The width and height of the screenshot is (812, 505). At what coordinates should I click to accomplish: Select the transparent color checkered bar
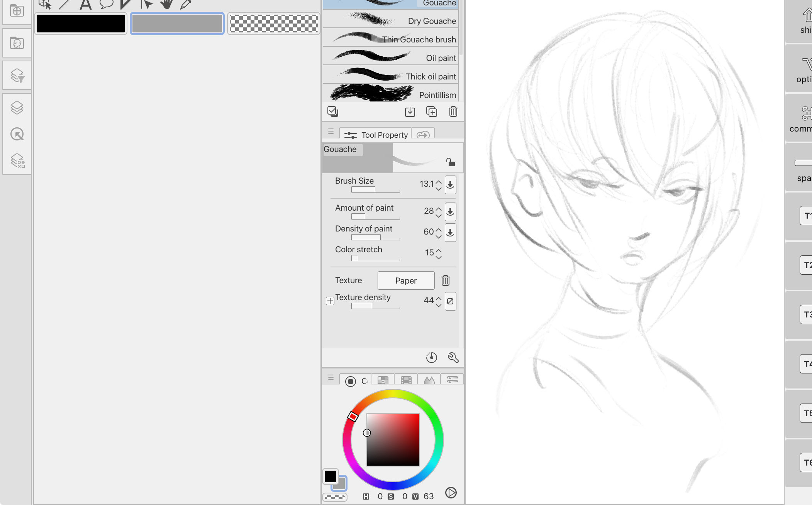273,24
